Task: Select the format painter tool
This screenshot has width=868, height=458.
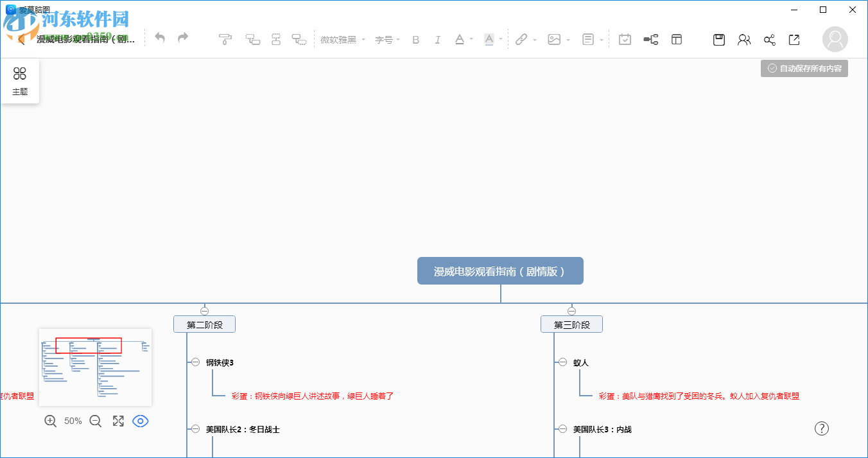Action: (225, 40)
